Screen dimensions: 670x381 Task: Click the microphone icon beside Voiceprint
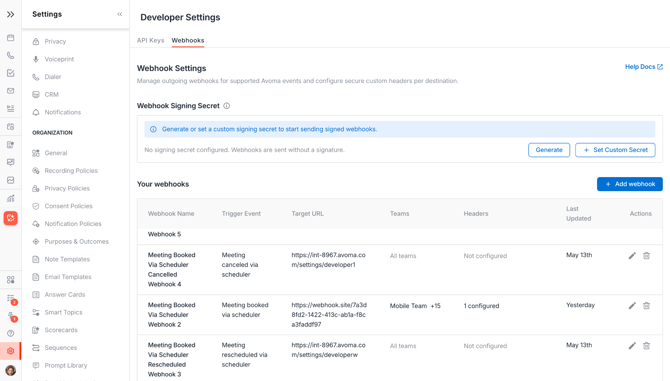tap(36, 59)
